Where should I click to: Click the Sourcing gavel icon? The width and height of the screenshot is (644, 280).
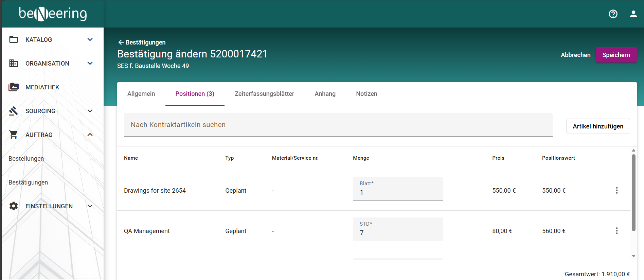point(14,111)
